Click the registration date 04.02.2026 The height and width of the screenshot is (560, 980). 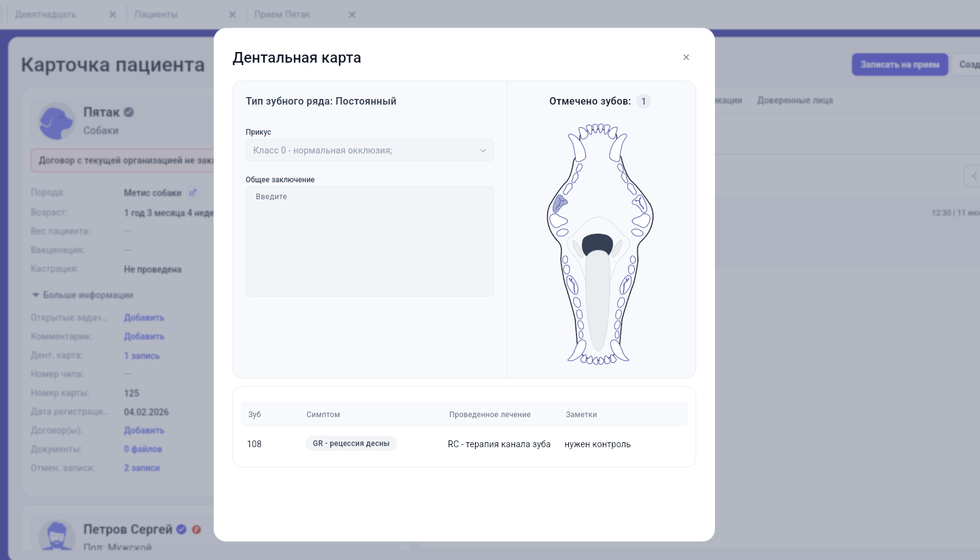(146, 412)
